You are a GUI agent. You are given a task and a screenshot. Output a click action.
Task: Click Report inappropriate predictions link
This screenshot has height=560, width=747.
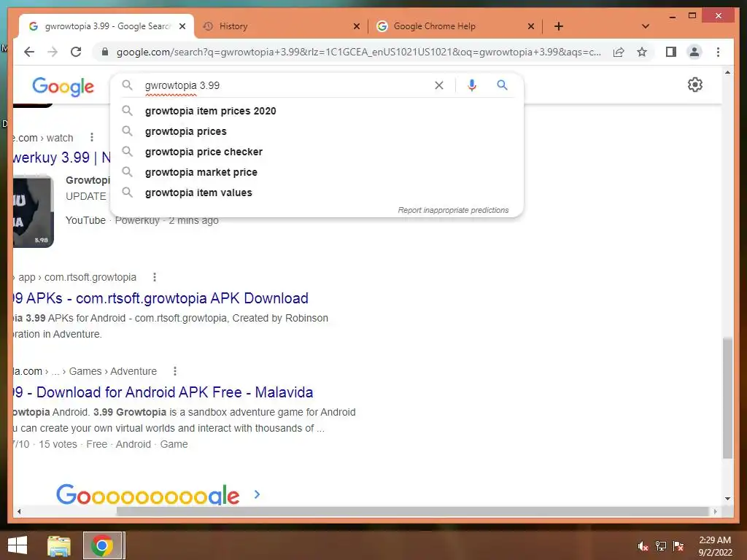point(453,210)
